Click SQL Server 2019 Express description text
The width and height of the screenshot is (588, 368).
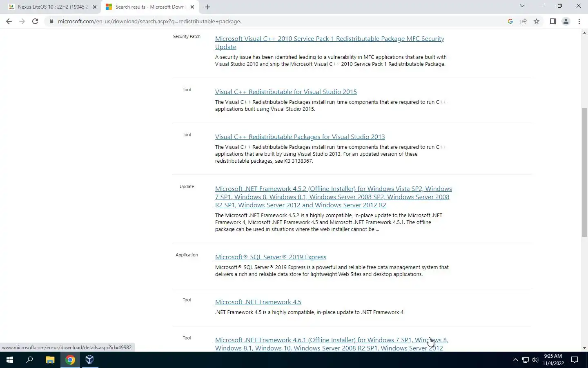[332, 271]
